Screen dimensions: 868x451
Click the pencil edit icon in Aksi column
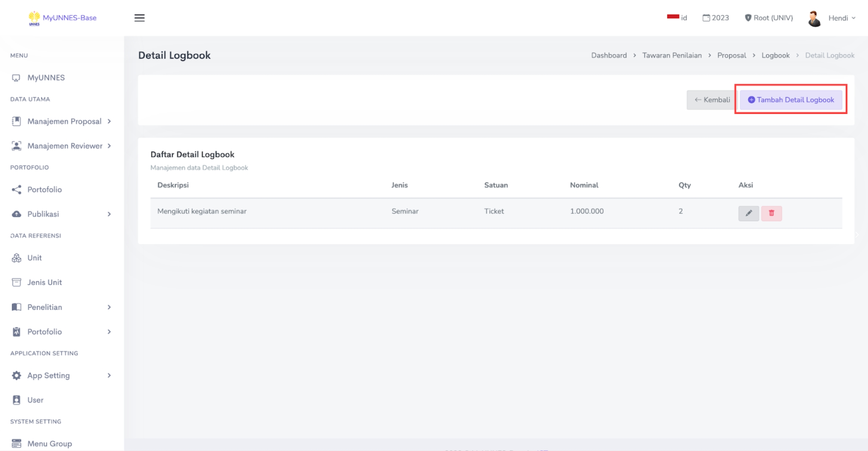(x=748, y=213)
